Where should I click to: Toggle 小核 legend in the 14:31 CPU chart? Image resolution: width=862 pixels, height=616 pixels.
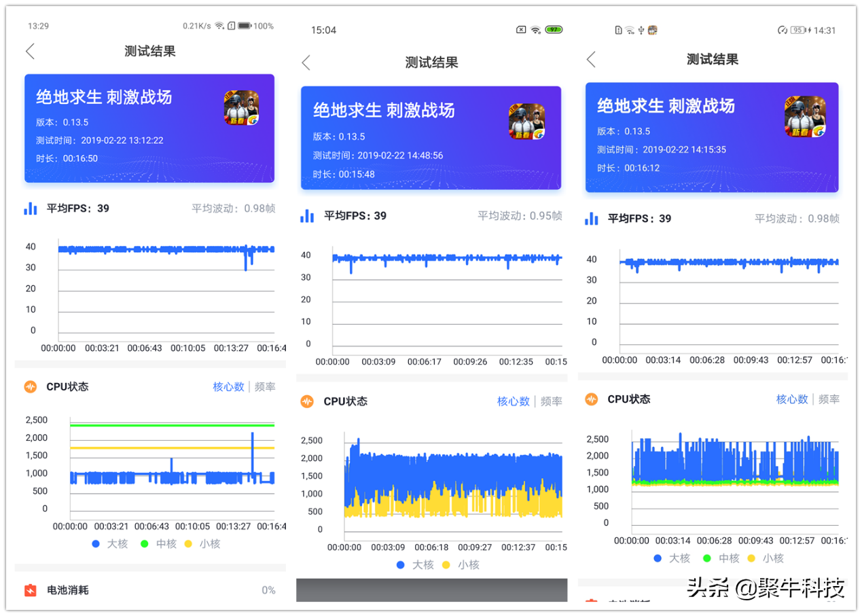point(765,558)
